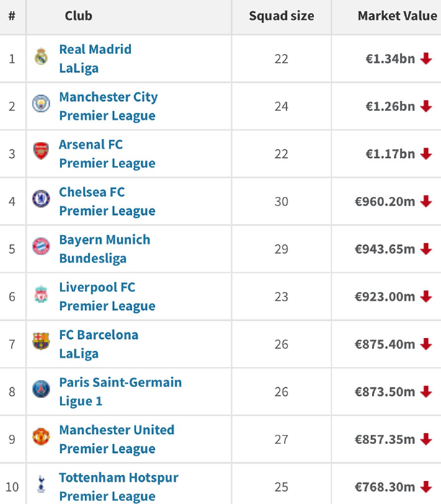Screen dimensions: 441x504
Task: Click the Bayern Munich club crest
Action: click(x=41, y=247)
